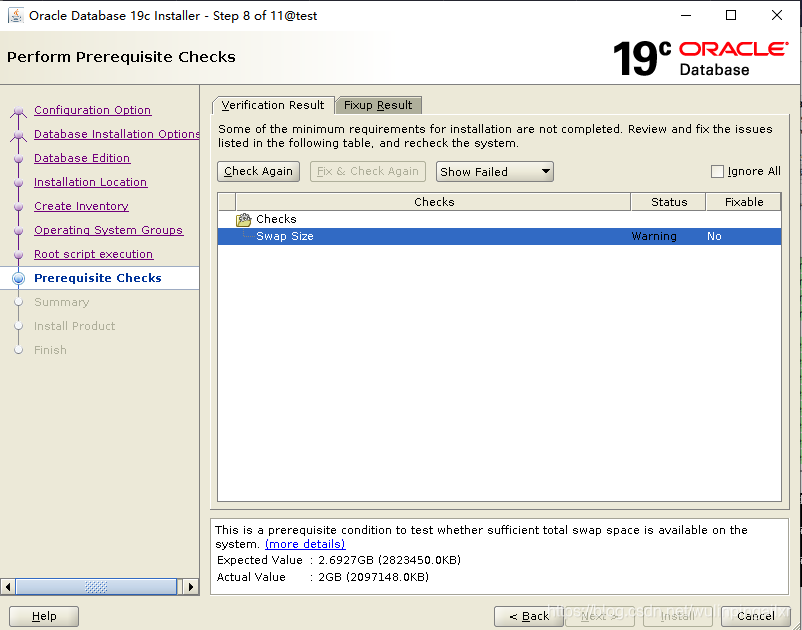Image resolution: width=802 pixels, height=630 pixels.
Task: Maximize the installer window
Action: (731, 15)
